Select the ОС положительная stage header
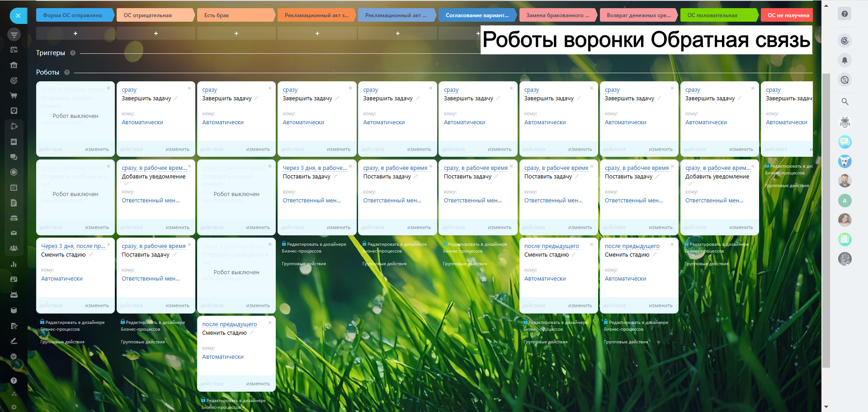Viewport: 868px width, 412px height. click(718, 15)
